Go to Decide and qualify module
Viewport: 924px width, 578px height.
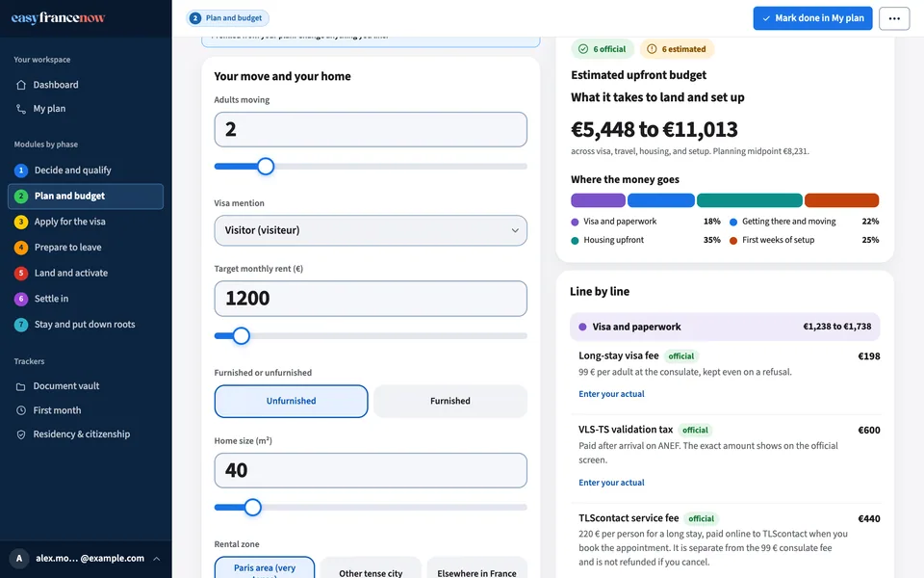(x=86, y=171)
